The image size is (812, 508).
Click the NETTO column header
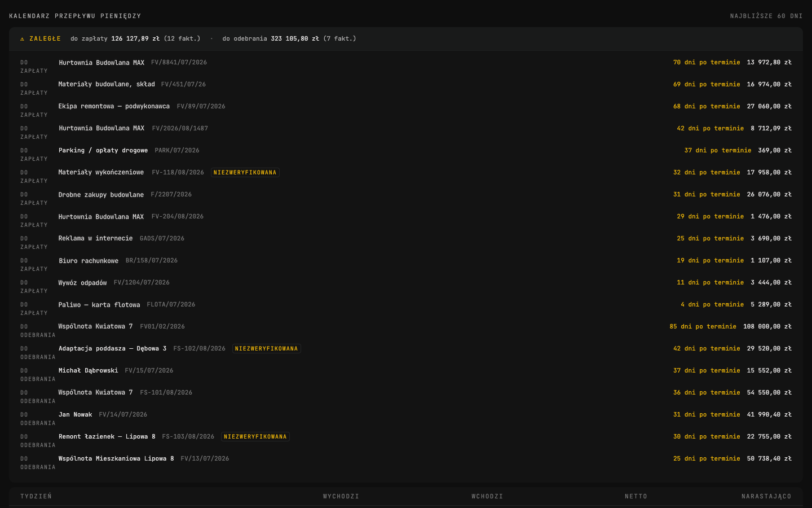tap(636, 497)
